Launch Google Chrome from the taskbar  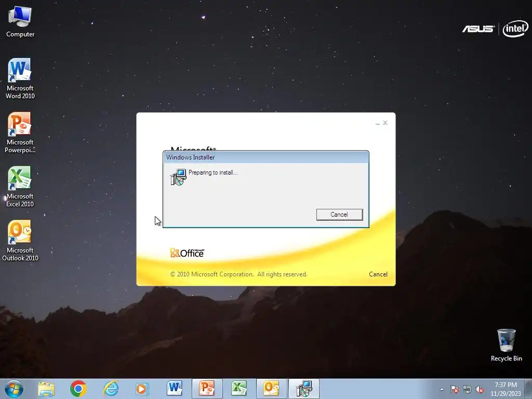[78, 389]
